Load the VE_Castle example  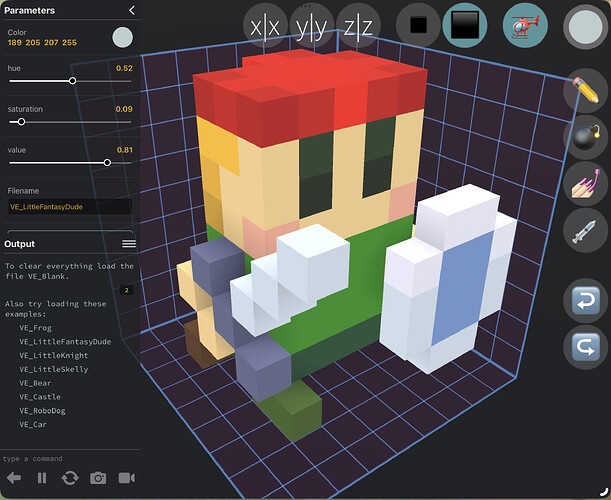pyautogui.click(x=40, y=397)
